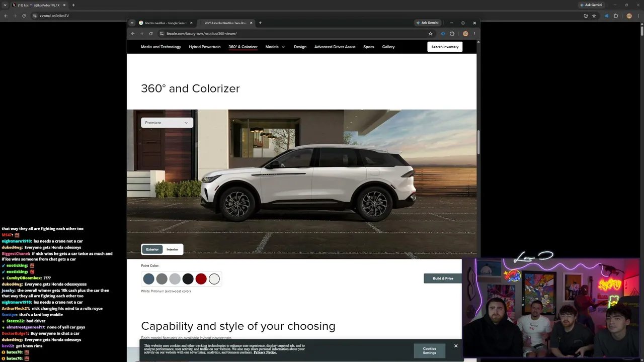This screenshot has width=644, height=362.
Task: Open Media and Technology nav item
Action: coord(161,47)
